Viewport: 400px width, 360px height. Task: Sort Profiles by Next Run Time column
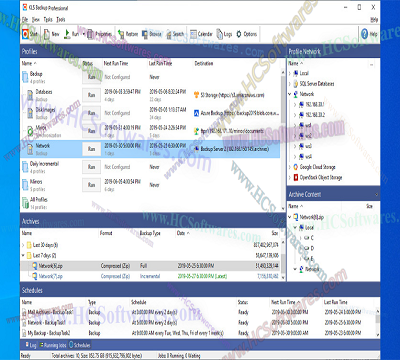click(x=116, y=63)
